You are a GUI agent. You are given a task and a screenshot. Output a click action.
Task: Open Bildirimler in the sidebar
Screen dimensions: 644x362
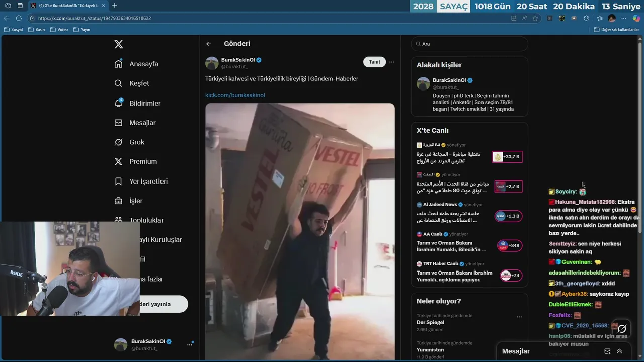137,103
